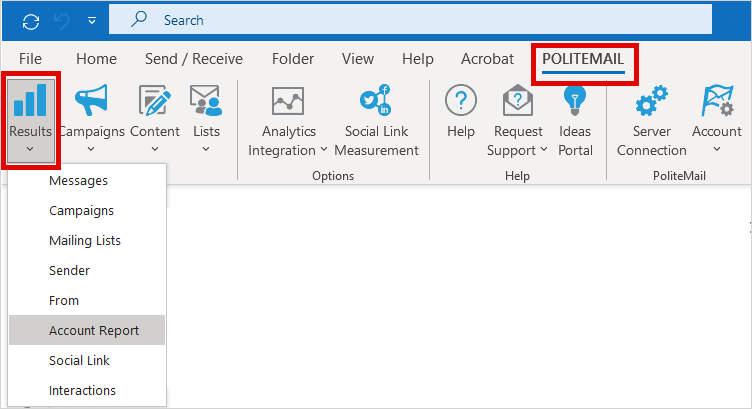The width and height of the screenshot is (752, 409).
Task: Choose Campaigns from the Results menu
Action: pyautogui.click(x=87, y=210)
